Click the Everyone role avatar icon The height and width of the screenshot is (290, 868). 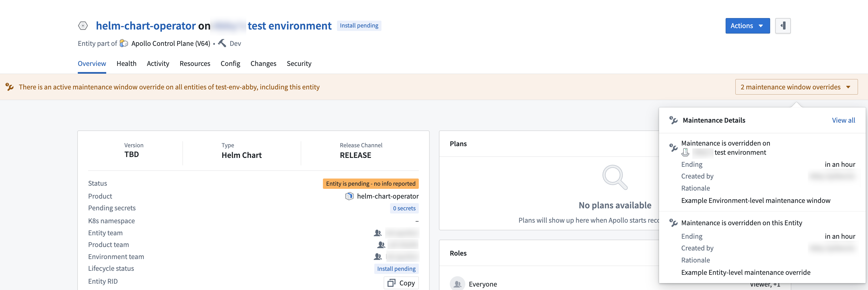457,284
